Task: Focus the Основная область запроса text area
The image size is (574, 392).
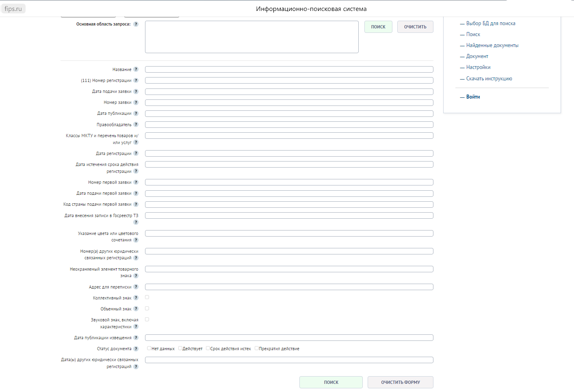Action: pyautogui.click(x=252, y=37)
